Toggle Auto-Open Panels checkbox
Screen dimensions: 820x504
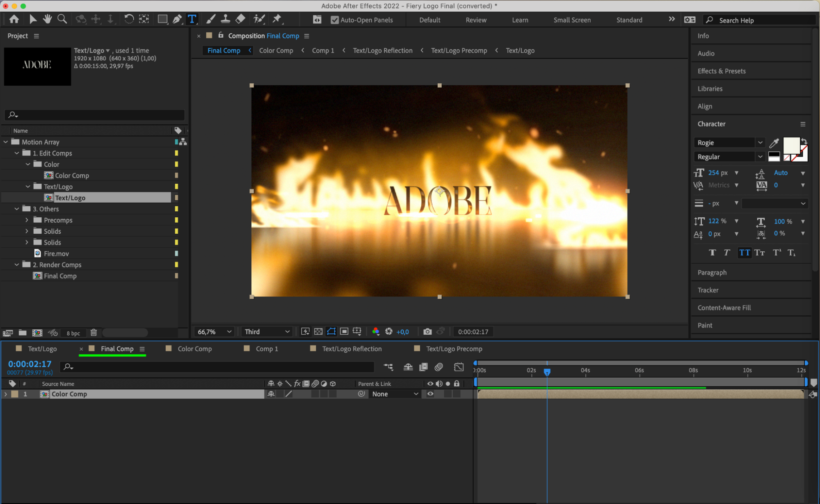pyautogui.click(x=333, y=19)
